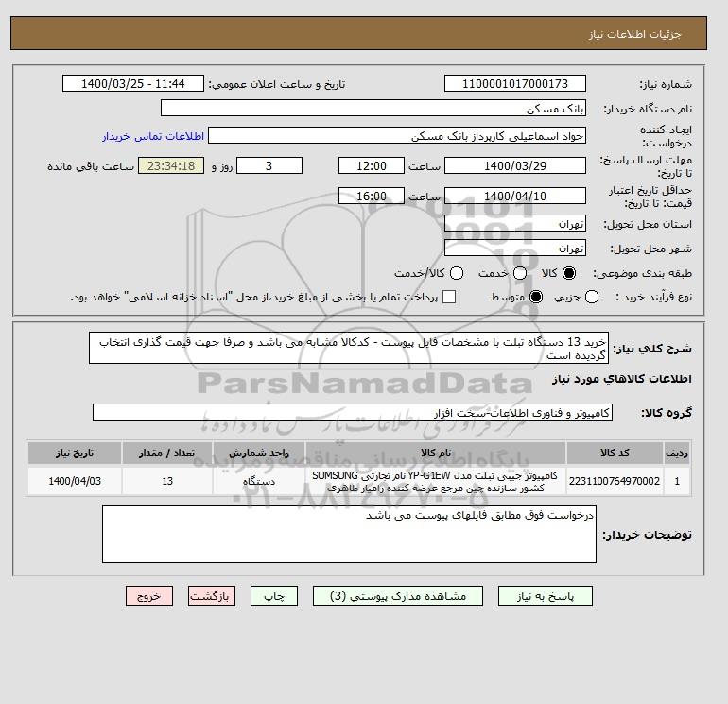Image resolution: width=728 pixels, height=704 pixels.
Task: Open مشاهده مدارک پیوستی (3) attachments
Action: (x=398, y=596)
